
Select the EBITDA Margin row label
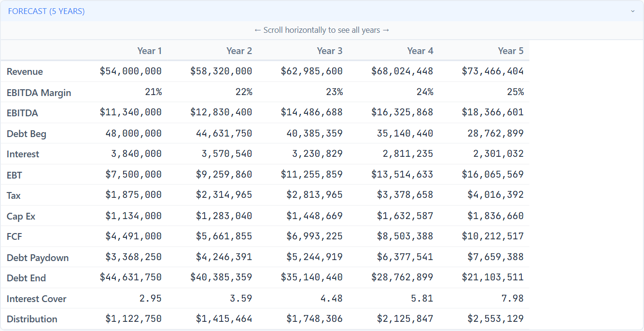[x=39, y=93]
